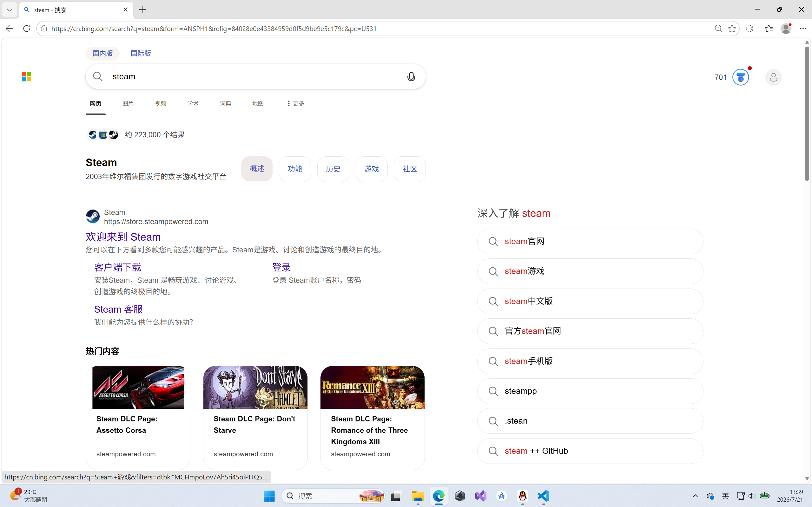Search related term steam ++ GitHub
The image size is (812, 507).
pos(590,451)
